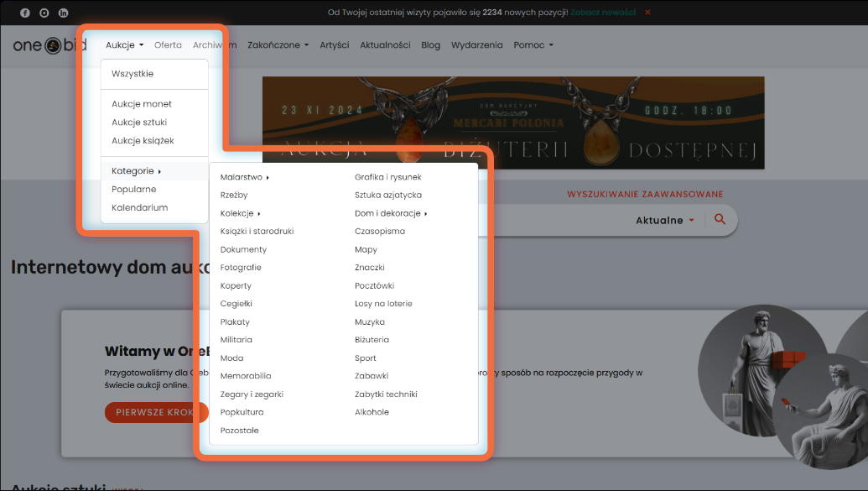Choose the Rzeźby category
Viewport: 868px width, 491px height.
(x=234, y=195)
